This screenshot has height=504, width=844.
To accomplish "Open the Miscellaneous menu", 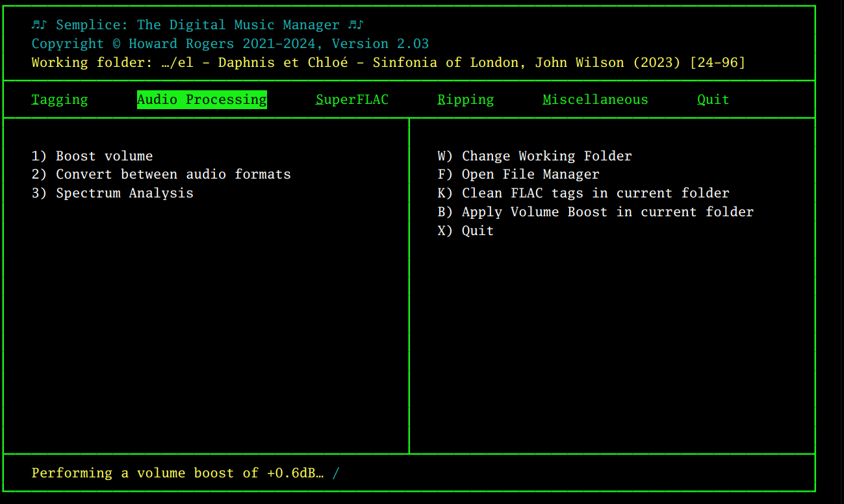I will [595, 99].
